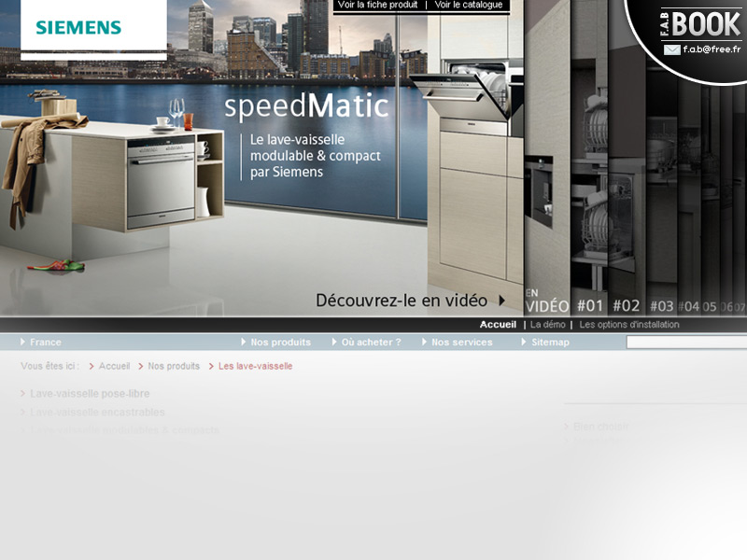This screenshot has width=747, height=560.
Task: Click the f.a.b@free.fr email address
Action: [712, 49]
